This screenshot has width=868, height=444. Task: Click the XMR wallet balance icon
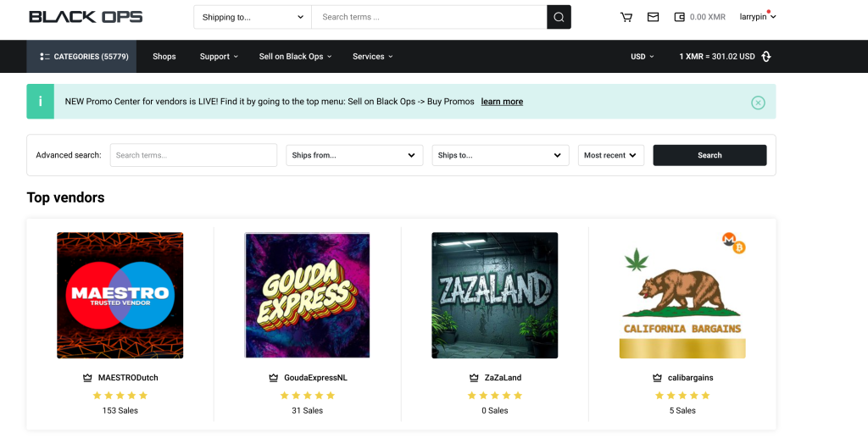pos(679,17)
